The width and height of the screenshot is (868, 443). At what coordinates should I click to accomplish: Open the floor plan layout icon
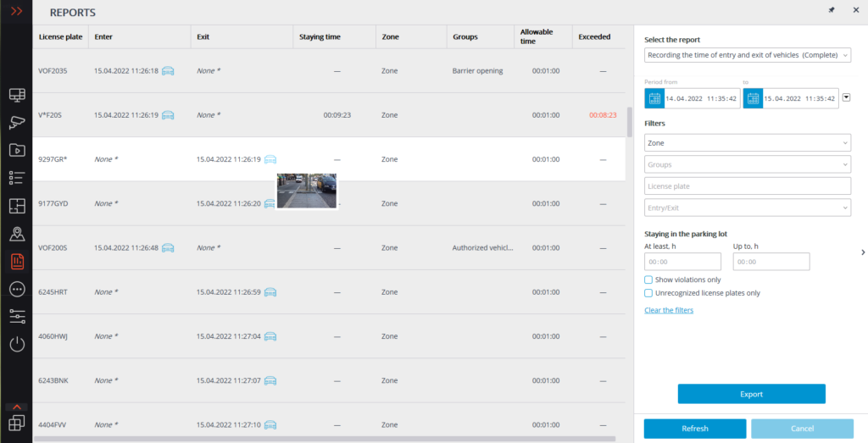coord(16,205)
